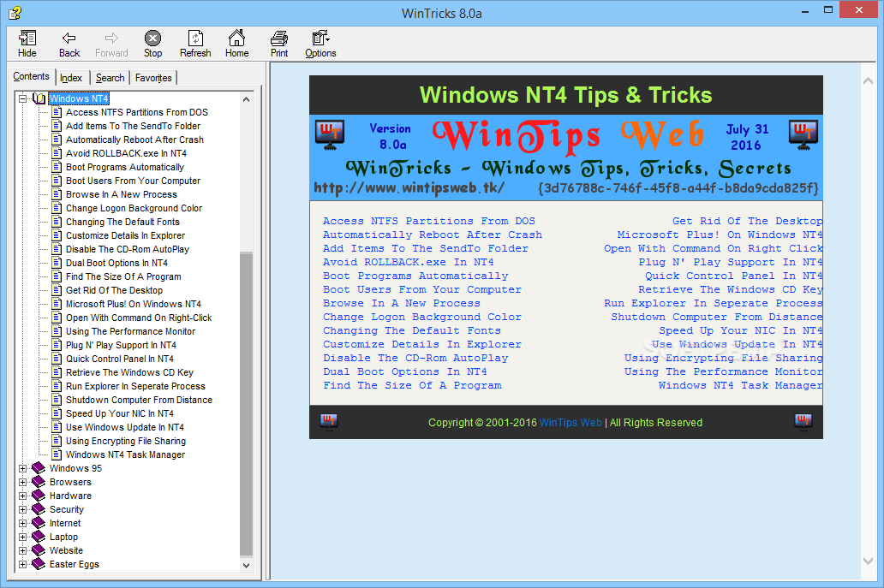This screenshot has height=588, width=884.
Task: Click the Windows NT4 open book icon
Action: pos(39,98)
